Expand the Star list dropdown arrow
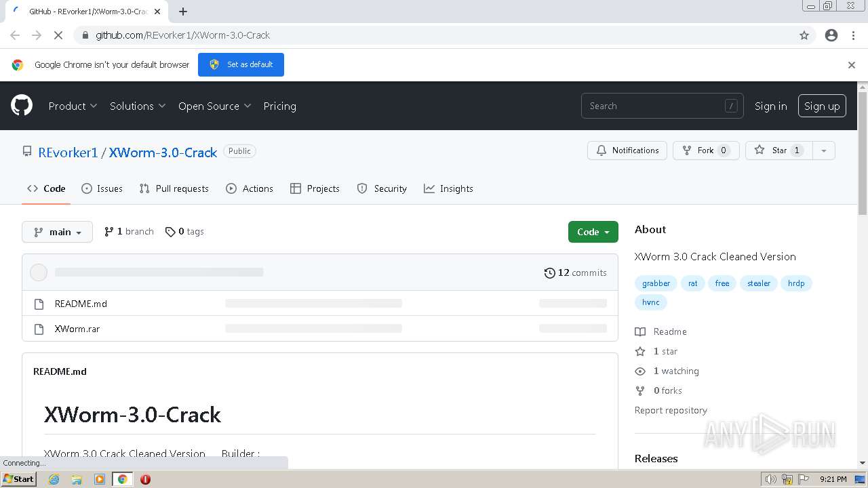The image size is (868, 488). coord(824,150)
